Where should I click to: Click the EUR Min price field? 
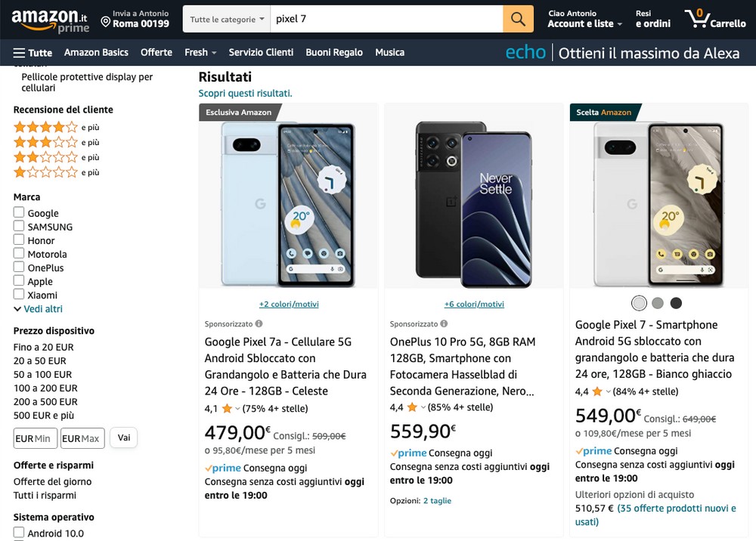click(x=35, y=438)
